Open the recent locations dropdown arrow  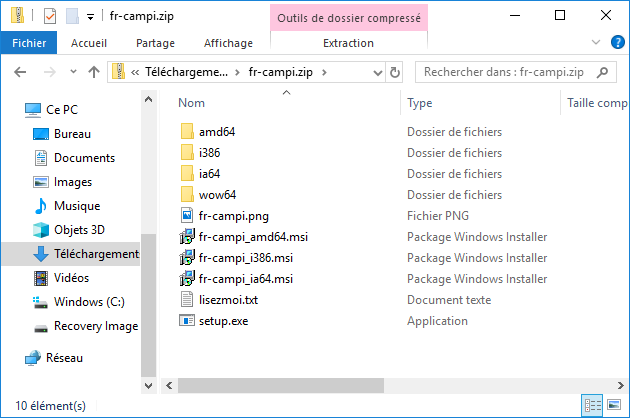[x=73, y=72]
